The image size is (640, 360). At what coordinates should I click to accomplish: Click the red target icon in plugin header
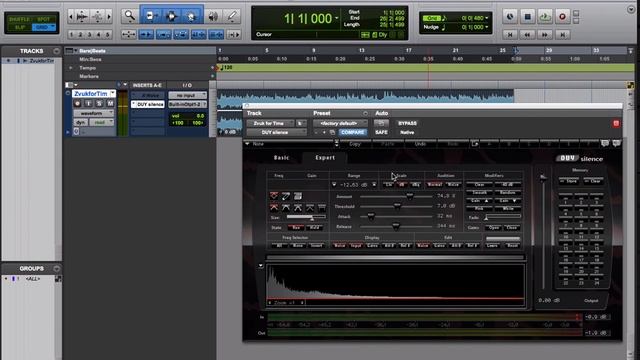tap(616, 123)
